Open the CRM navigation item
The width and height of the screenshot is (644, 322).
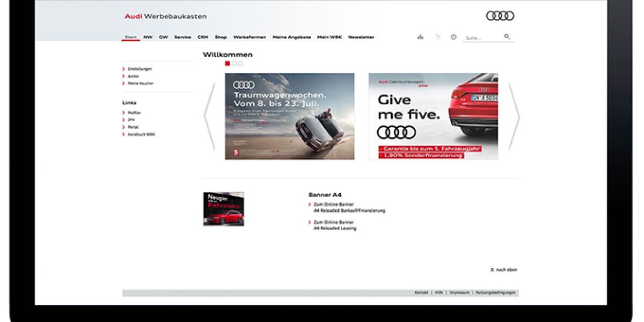(x=203, y=38)
